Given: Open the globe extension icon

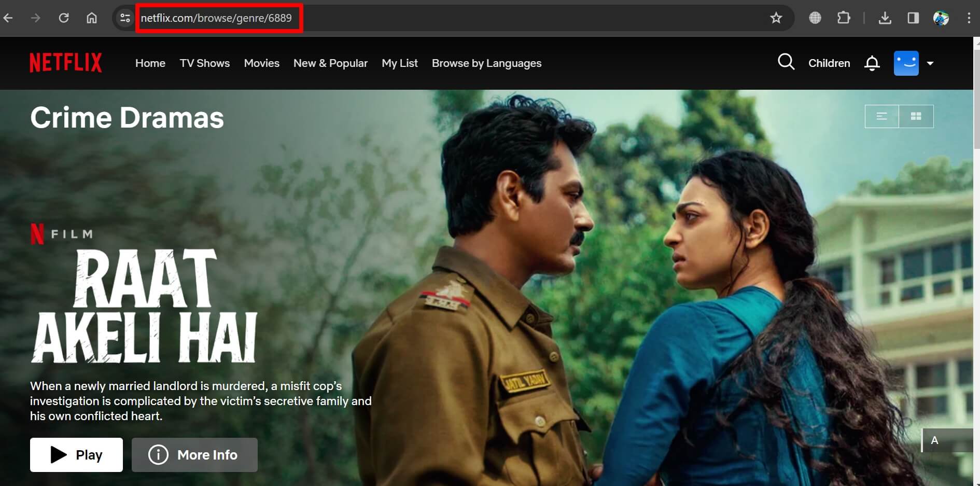Looking at the screenshot, I should 815,18.
